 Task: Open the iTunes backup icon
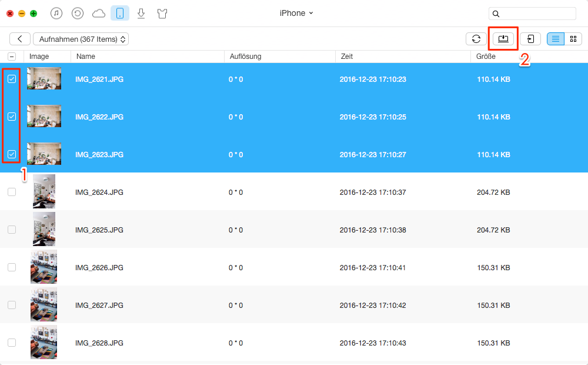[77, 14]
